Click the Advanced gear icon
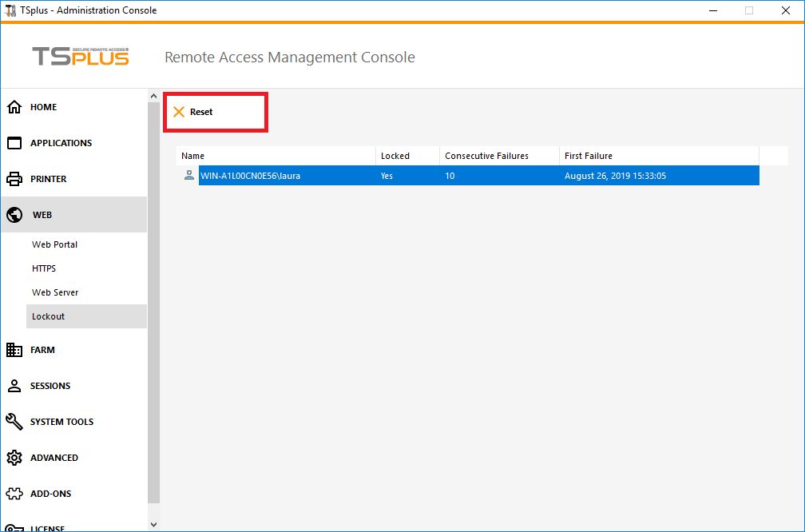Viewport: 805px width, 532px height. click(14, 458)
